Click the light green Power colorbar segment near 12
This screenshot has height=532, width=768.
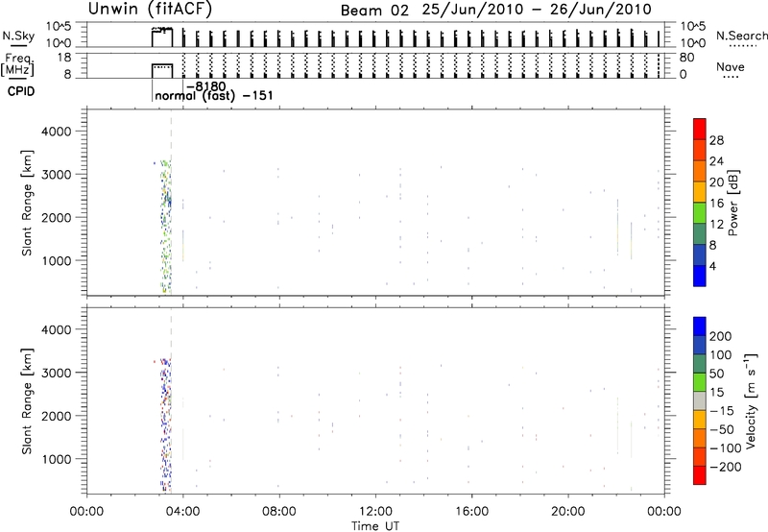(x=700, y=213)
